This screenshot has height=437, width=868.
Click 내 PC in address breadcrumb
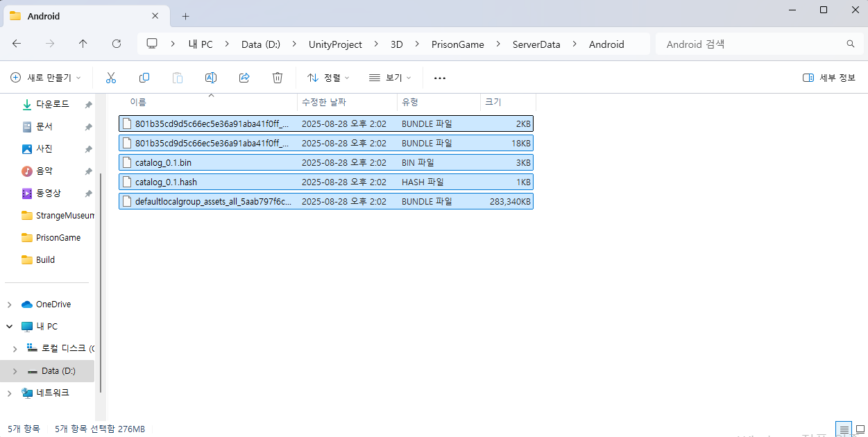point(201,44)
